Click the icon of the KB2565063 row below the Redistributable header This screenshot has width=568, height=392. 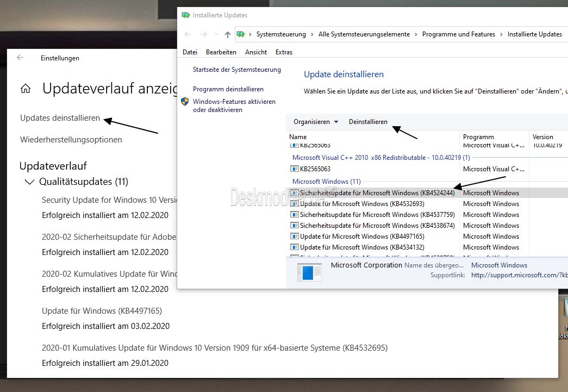click(294, 169)
